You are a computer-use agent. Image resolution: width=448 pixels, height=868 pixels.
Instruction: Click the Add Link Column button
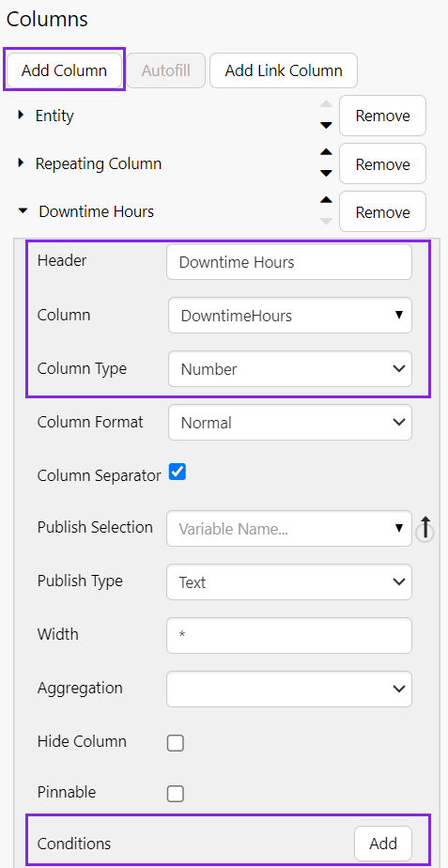(284, 70)
